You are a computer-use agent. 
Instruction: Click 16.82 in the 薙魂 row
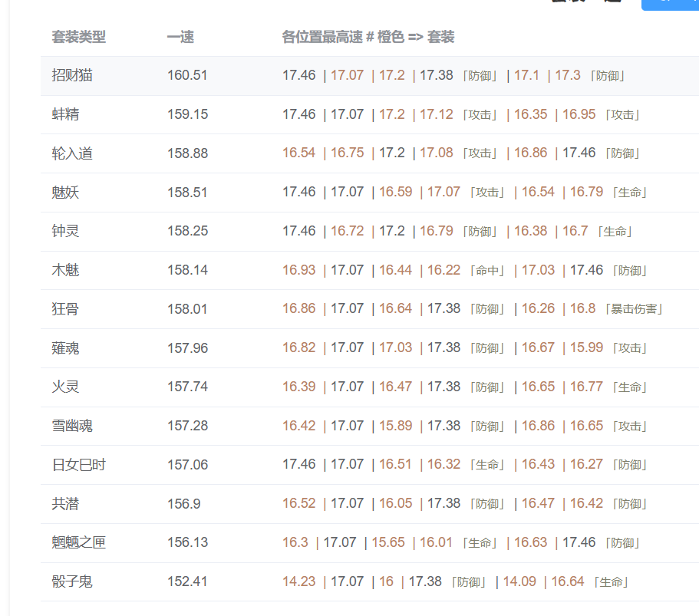pos(298,348)
